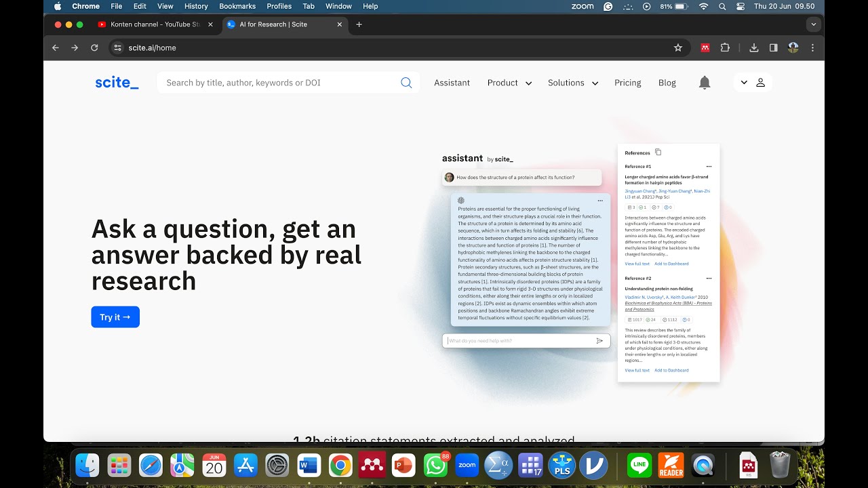The height and width of the screenshot is (488, 868).
Task: Launch Zoom from the dock
Action: 467,465
